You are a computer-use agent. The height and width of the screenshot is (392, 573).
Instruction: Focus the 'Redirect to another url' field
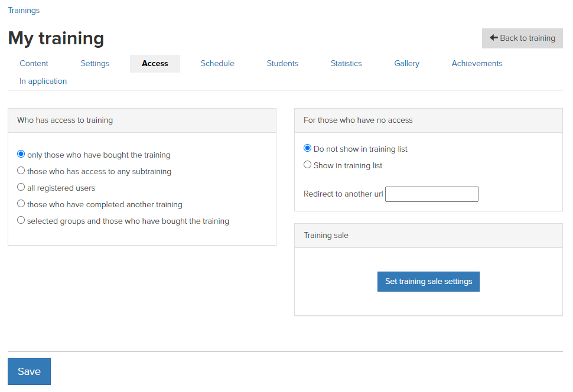(432, 194)
